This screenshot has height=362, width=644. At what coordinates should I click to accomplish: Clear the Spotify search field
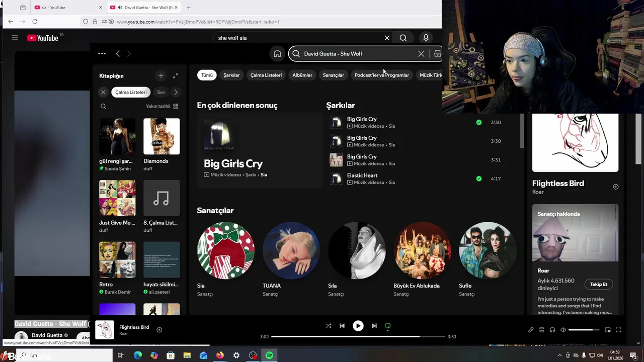(x=421, y=54)
